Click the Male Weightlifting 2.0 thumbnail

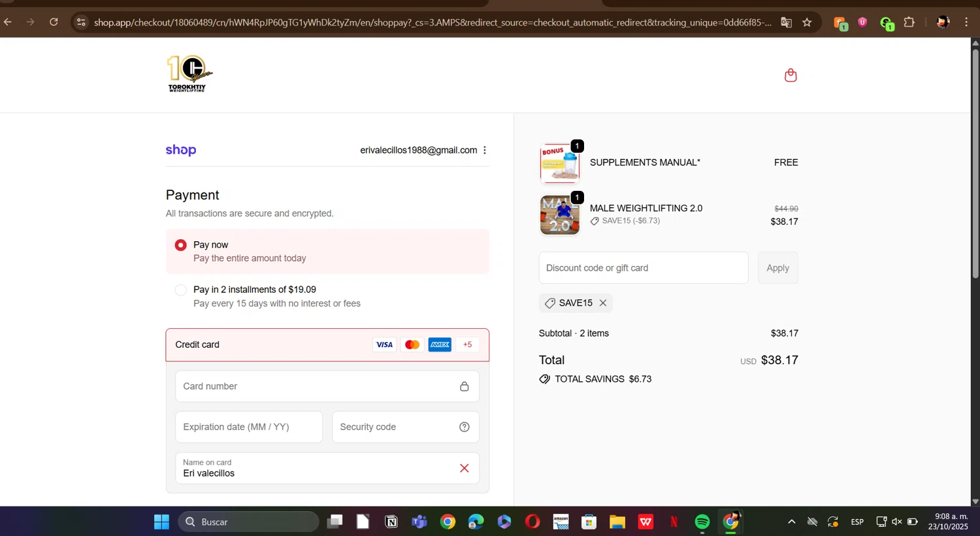pyautogui.click(x=560, y=215)
